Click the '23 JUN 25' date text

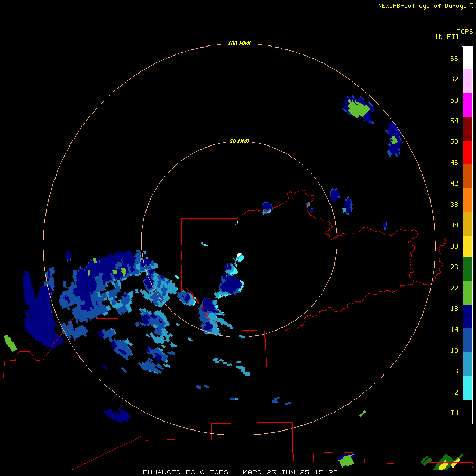coord(288,472)
